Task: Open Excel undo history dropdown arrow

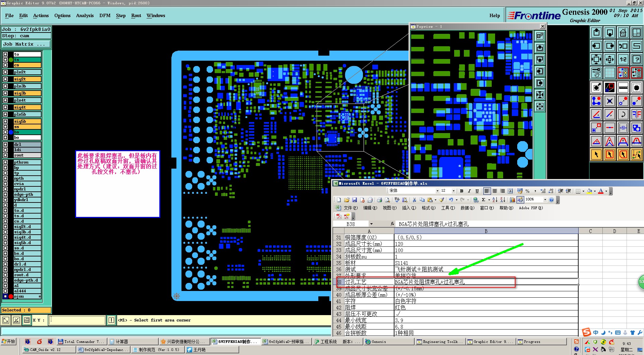Action: (457, 200)
